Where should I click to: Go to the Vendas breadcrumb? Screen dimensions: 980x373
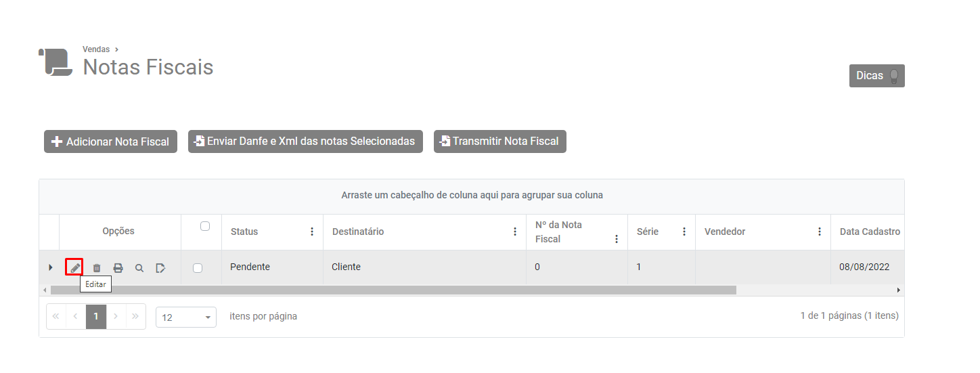(x=96, y=49)
